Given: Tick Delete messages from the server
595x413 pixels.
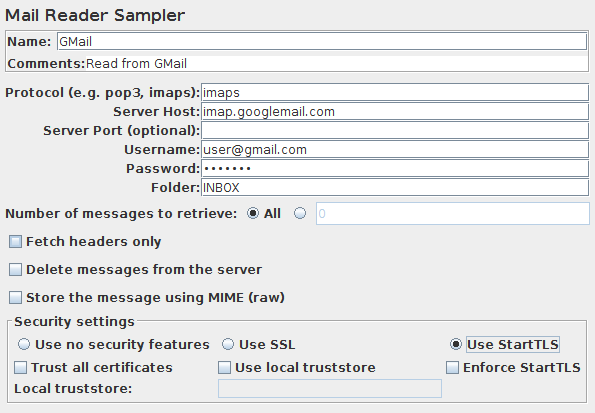Looking at the screenshot, I should click(x=15, y=270).
